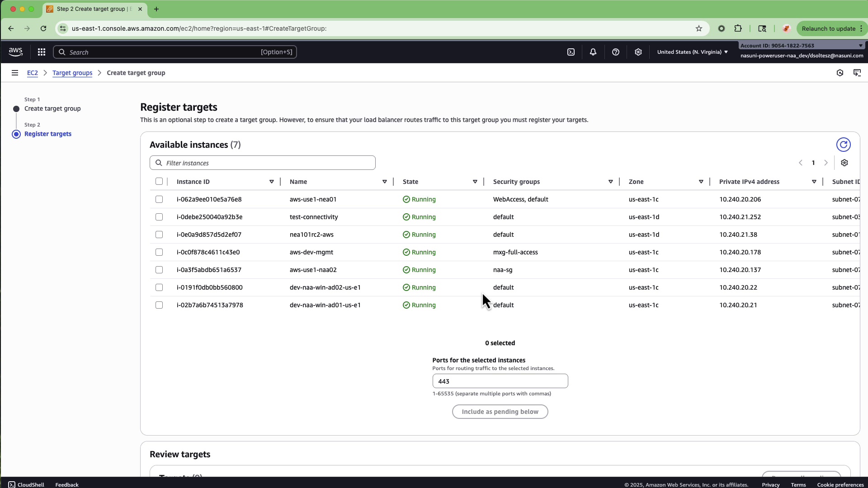Viewport: 868px width, 488px height.
Task: Open the United States (N. Virginia) region selector
Action: [x=692, y=52]
